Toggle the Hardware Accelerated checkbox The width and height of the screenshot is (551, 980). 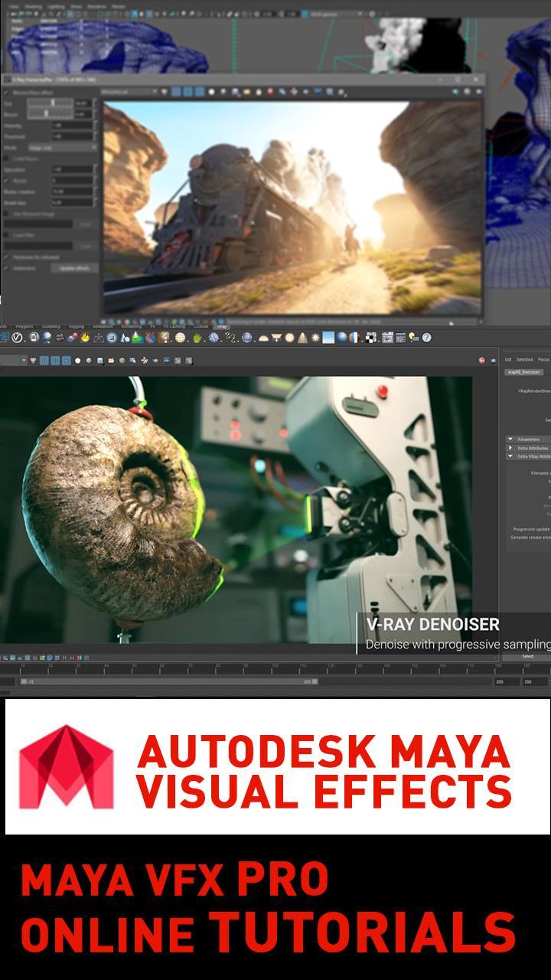[6, 257]
